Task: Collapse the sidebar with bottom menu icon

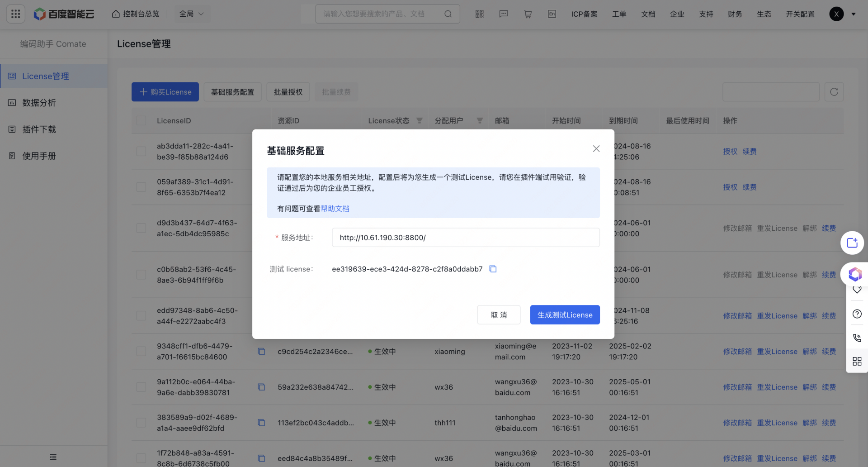Action: [x=53, y=457]
